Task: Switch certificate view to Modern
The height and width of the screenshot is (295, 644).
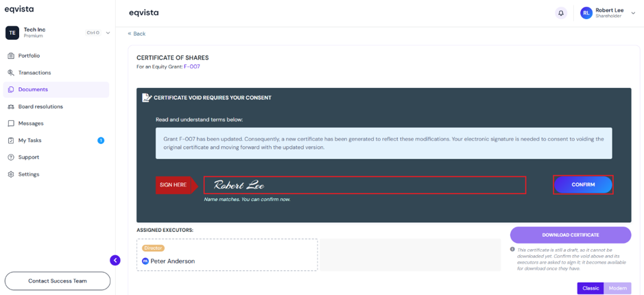Action: point(617,288)
